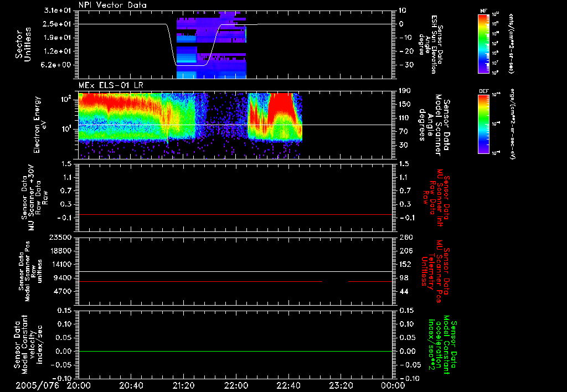Click the 21:20 time axis label
This screenshot has height=392, width=567.
[184, 385]
